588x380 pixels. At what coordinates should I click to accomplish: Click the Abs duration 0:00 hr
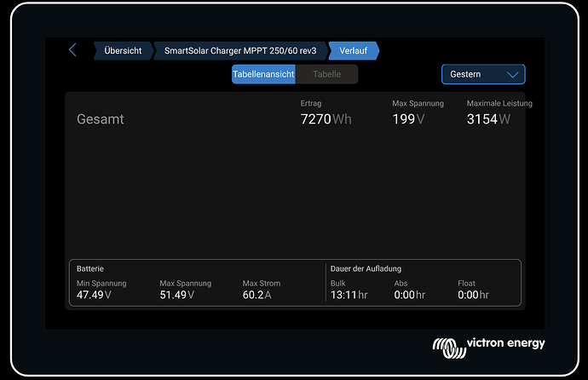(x=410, y=295)
